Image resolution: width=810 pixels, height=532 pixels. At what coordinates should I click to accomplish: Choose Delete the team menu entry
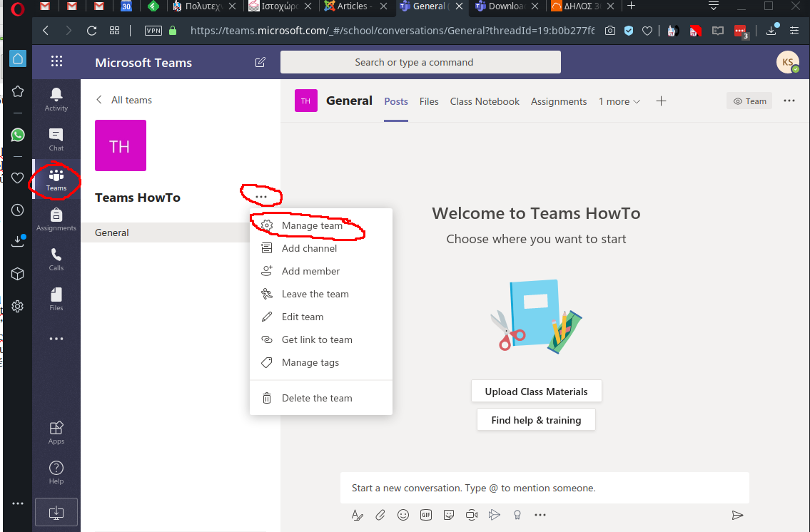pos(317,398)
